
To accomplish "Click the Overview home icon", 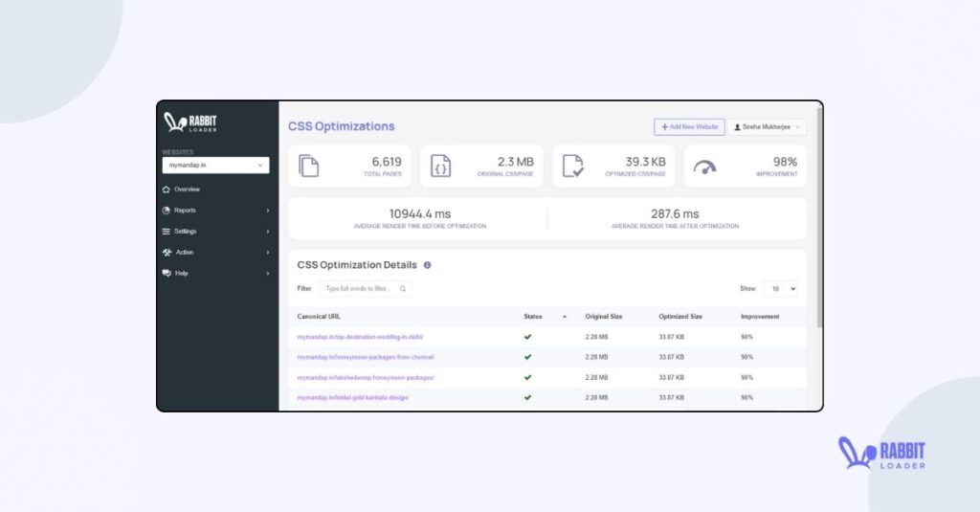I will point(167,189).
